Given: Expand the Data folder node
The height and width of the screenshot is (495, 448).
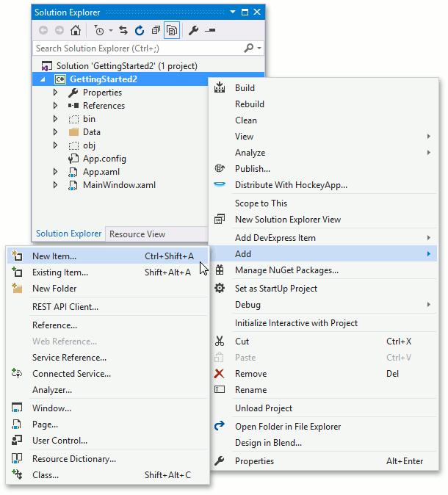Looking at the screenshot, I should 55,132.
